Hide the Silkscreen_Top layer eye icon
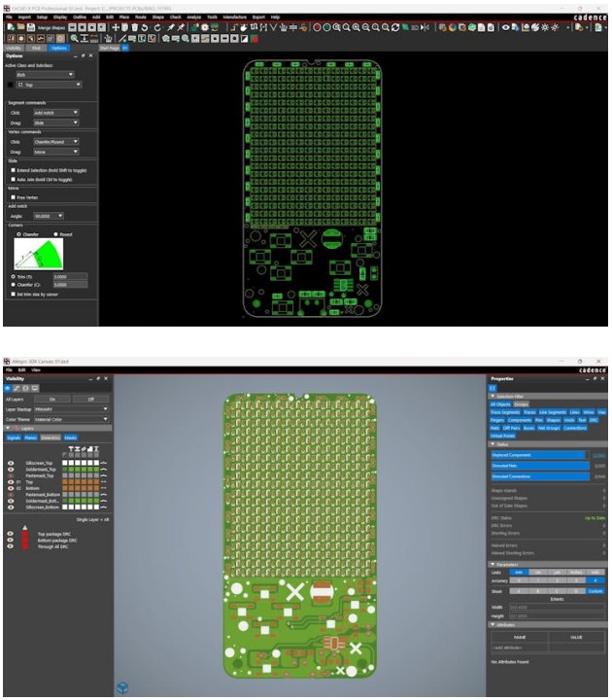612x700 pixels. click(12, 462)
